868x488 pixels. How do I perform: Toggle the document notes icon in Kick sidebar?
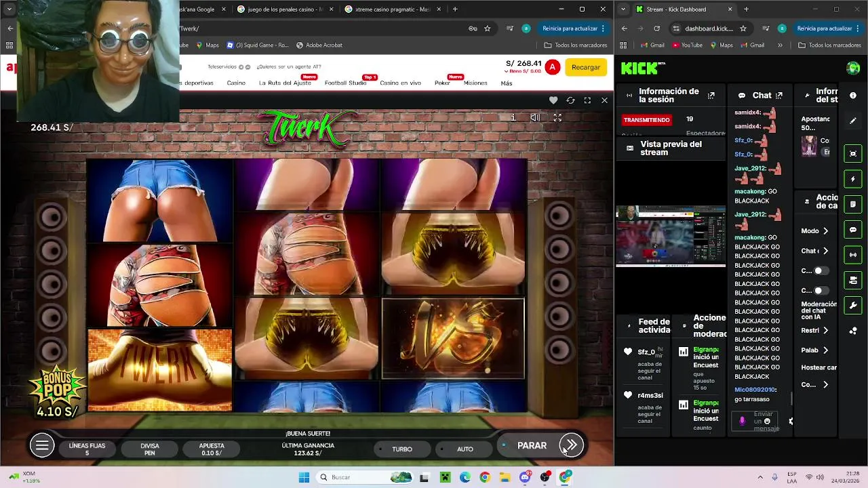(x=853, y=204)
